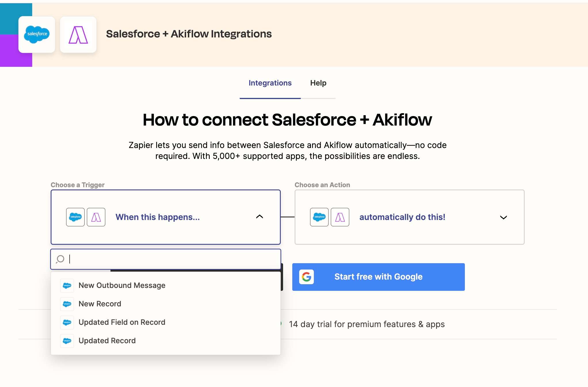This screenshot has width=588, height=387.
Task: Click the Akiflow icon in the trigger box
Action: tap(96, 217)
